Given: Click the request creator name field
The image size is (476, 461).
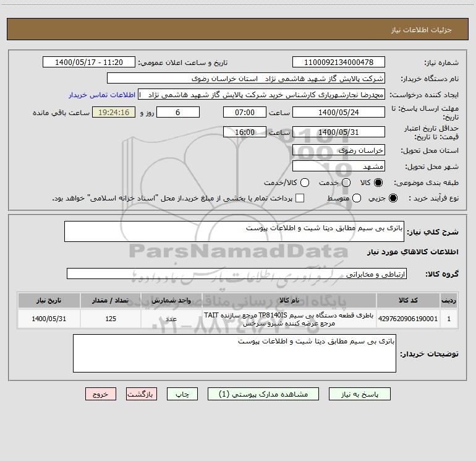Looking at the screenshot, I should pos(261,95).
